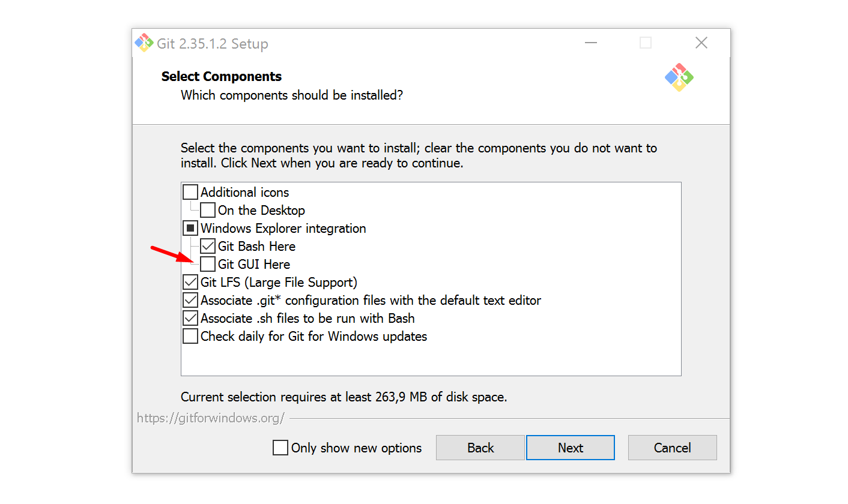Screen dimensions: 848x504
Task: Click the Git icon in the title bar
Action: click(x=144, y=43)
